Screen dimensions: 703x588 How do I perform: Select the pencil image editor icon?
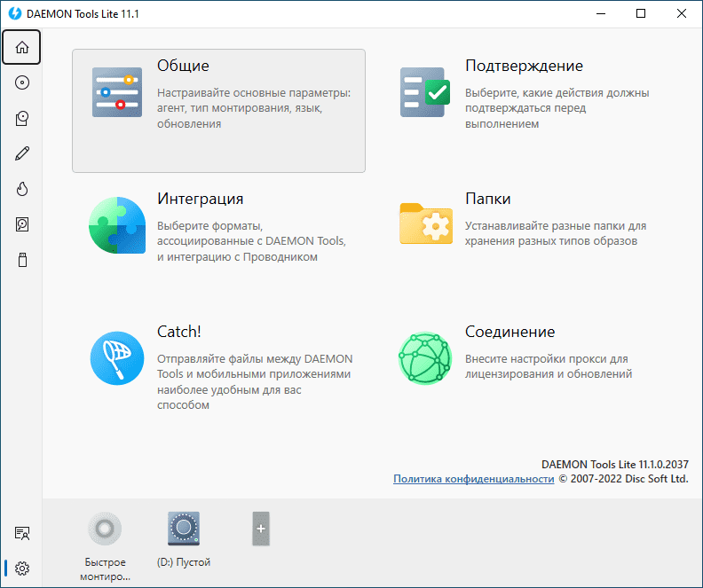[x=22, y=153]
